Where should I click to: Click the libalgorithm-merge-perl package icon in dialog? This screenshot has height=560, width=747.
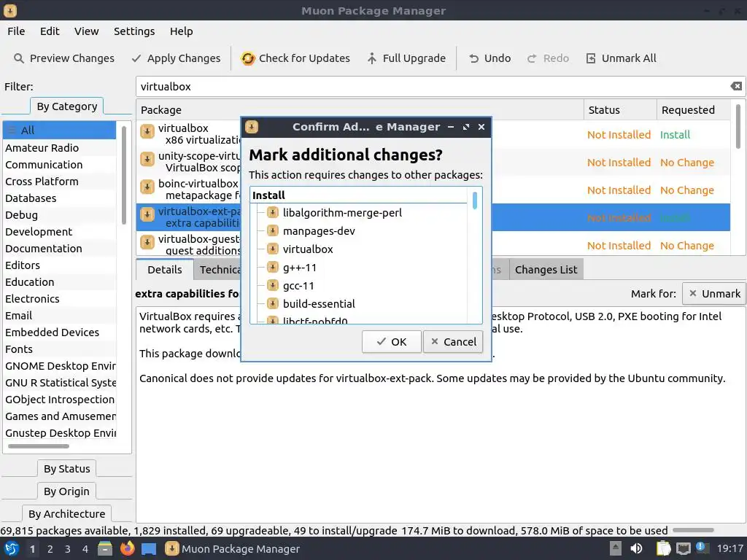pos(273,212)
